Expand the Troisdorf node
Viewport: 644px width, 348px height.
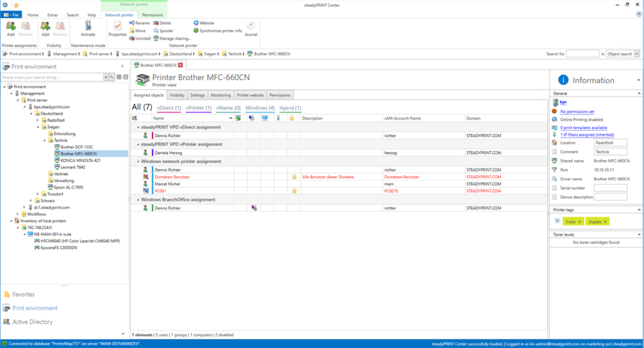pyautogui.click(x=38, y=194)
